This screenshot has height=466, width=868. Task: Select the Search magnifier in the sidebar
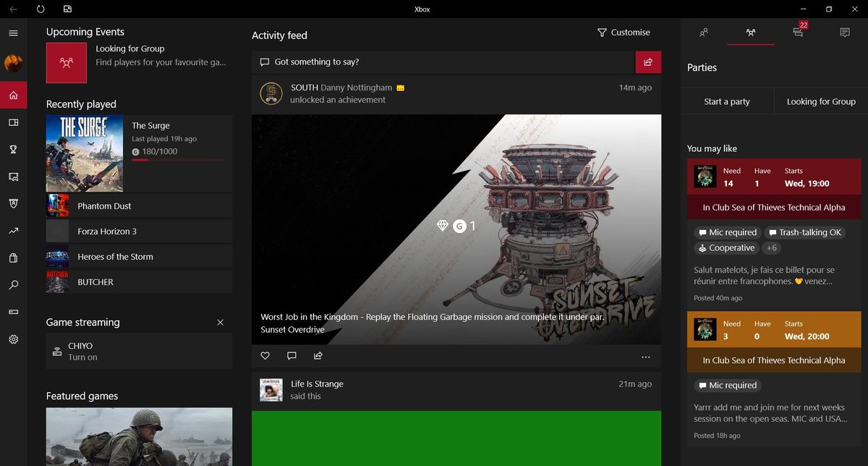pyautogui.click(x=13, y=285)
